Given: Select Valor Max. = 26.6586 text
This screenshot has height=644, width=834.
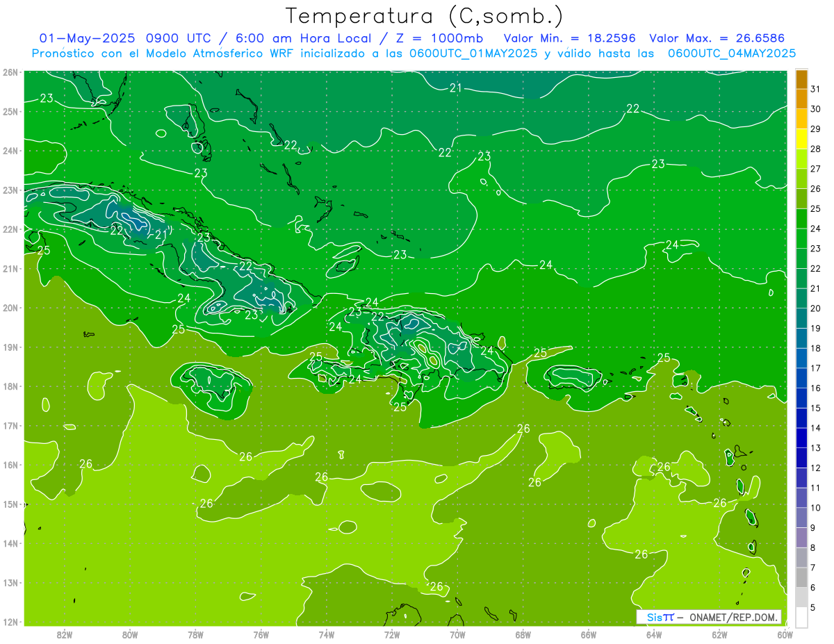Looking at the screenshot, I should tap(717, 38).
